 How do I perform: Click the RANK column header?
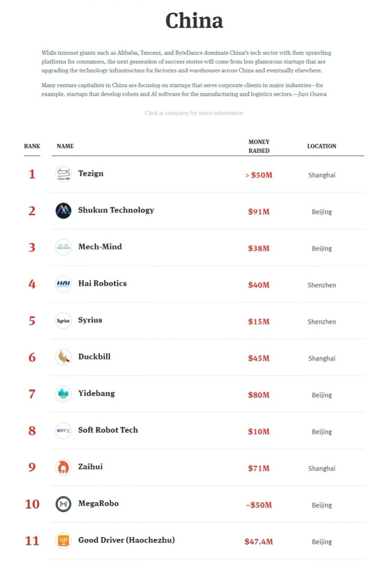click(x=32, y=146)
